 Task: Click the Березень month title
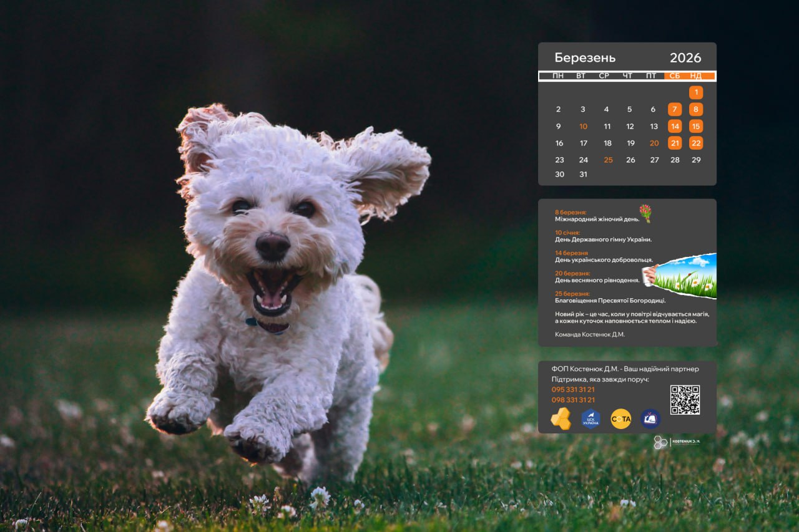585,58
